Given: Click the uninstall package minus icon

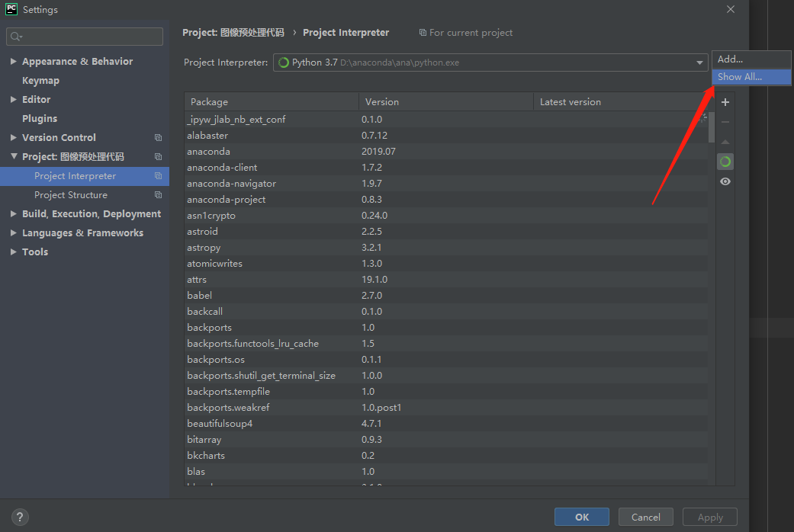Looking at the screenshot, I should coord(725,122).
